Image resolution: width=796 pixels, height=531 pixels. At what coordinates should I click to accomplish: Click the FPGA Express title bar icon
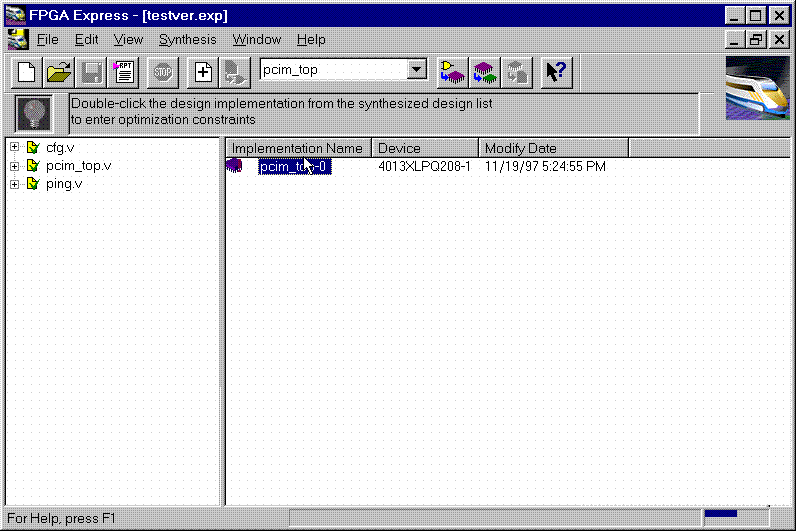[16, 15]
